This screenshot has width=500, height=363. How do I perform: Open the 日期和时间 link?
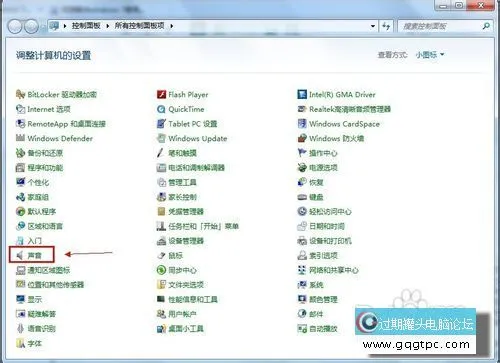(327, 226)
